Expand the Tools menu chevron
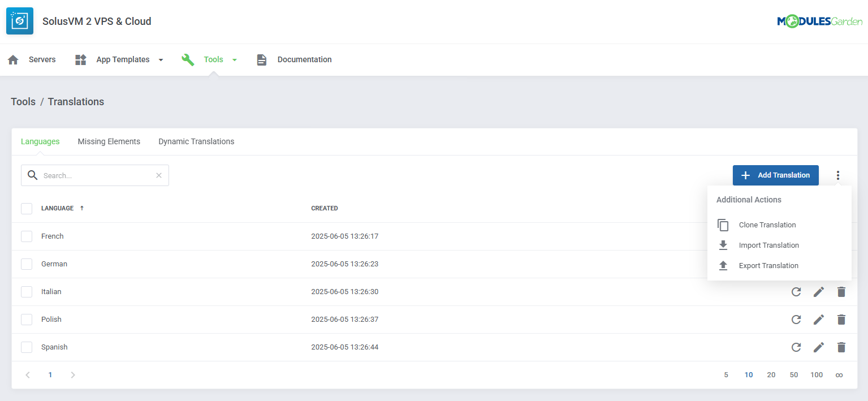 [x=235, y=59]
